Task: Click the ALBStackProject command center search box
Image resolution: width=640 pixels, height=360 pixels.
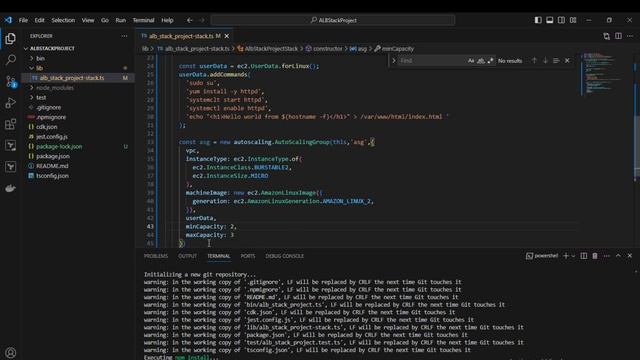Action: pyautogui.click(x=333, y=20)
